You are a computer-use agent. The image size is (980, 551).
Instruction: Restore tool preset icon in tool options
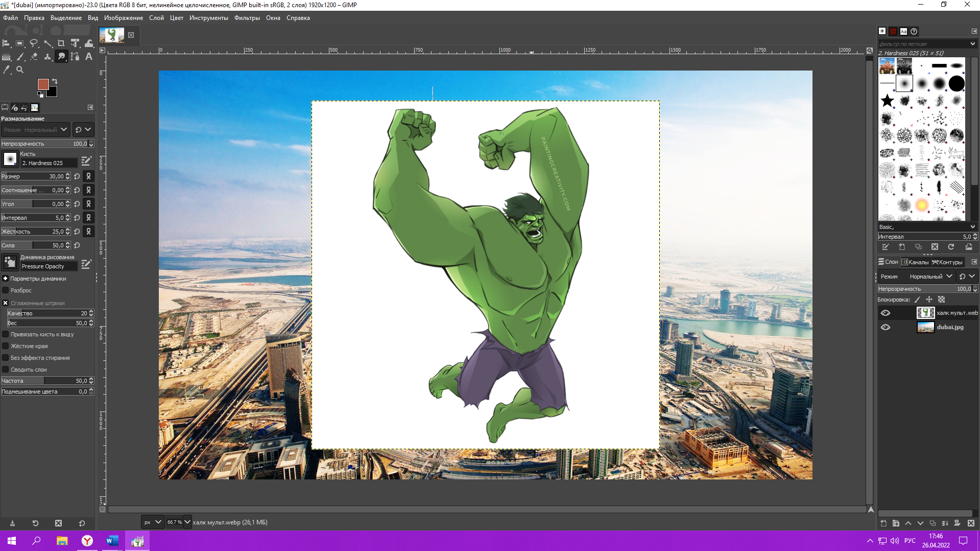pyautogui.click(x=35, y=523)
